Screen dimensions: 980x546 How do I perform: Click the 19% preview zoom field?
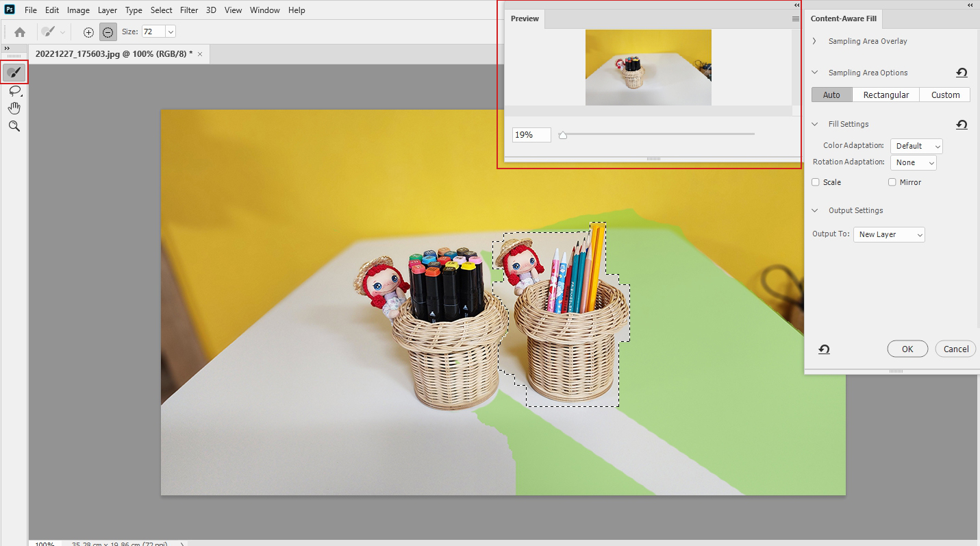[x=531, y=135]
